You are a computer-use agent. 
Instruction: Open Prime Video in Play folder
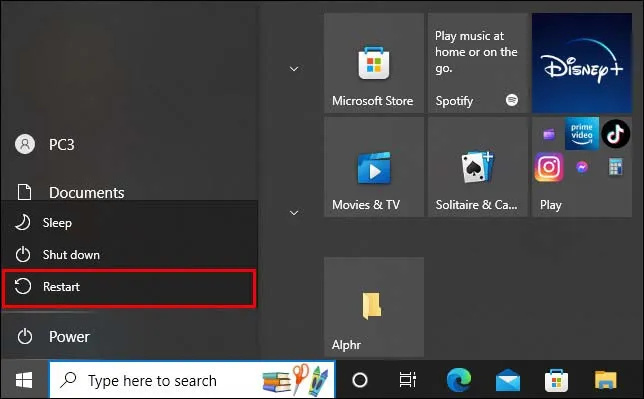(x=582, y=134)
